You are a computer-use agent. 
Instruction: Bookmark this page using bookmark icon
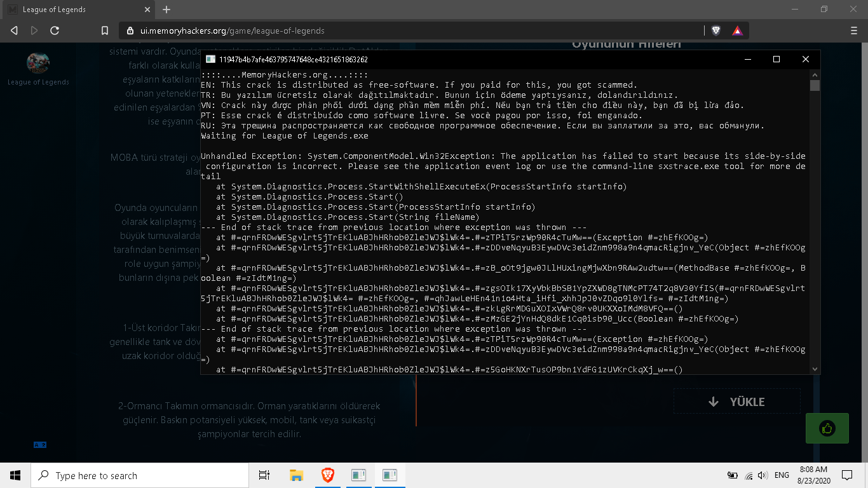tap(105, 30)
